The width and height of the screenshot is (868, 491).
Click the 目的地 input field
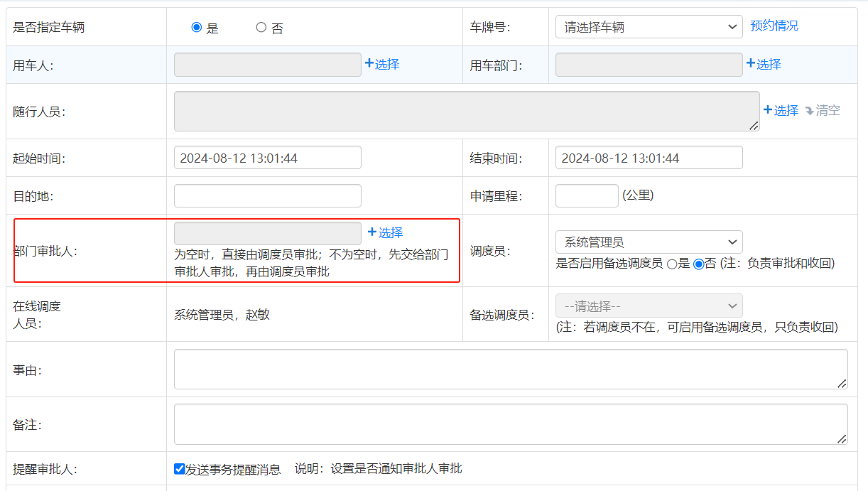[267, 195]
